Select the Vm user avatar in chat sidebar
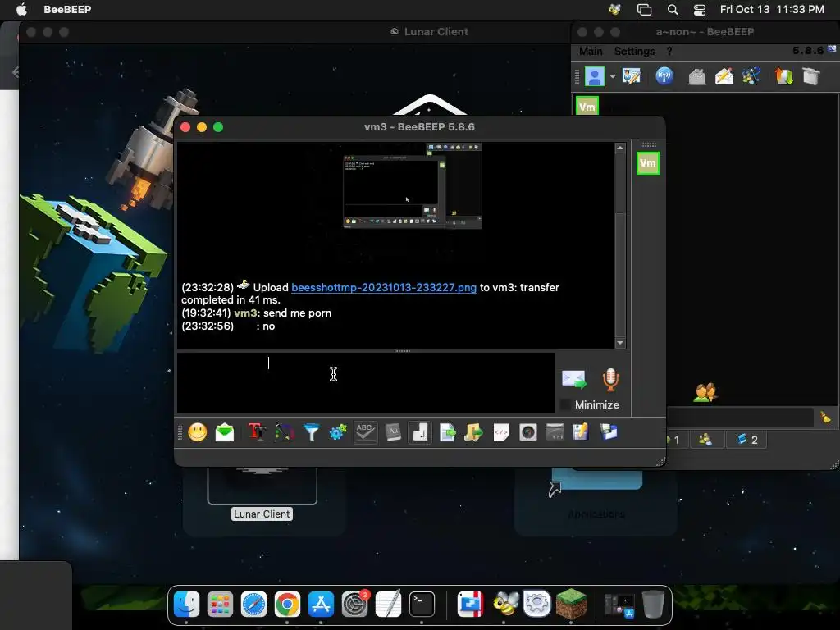This screenshot has width=840, height=630. (x=648, y=163)
